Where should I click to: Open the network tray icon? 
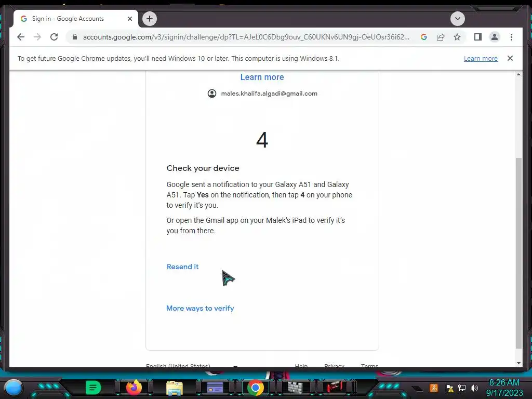coord(462,388)
